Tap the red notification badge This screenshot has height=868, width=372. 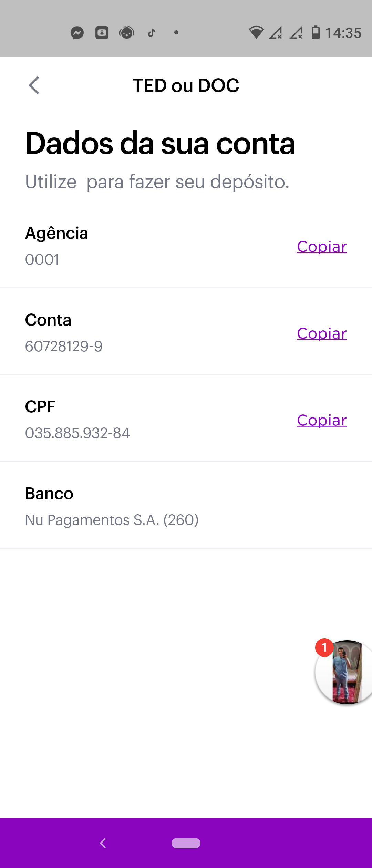click(324, 648)
